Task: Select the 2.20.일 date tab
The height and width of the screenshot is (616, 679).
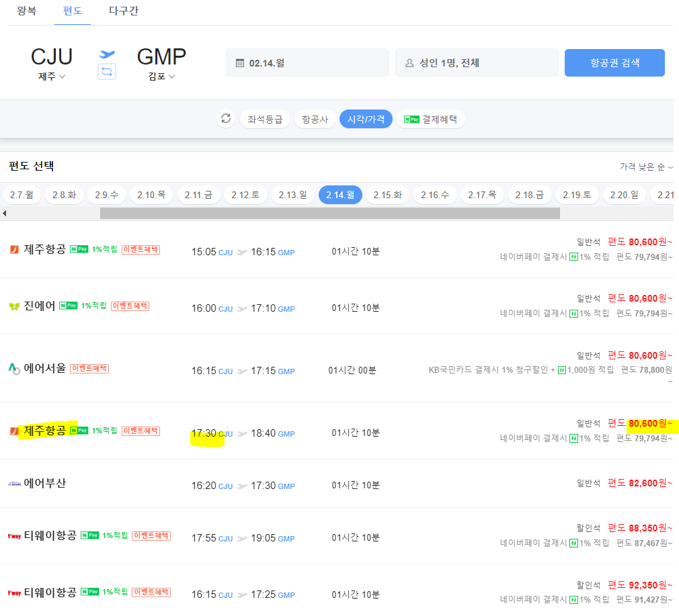Action: 624,195
